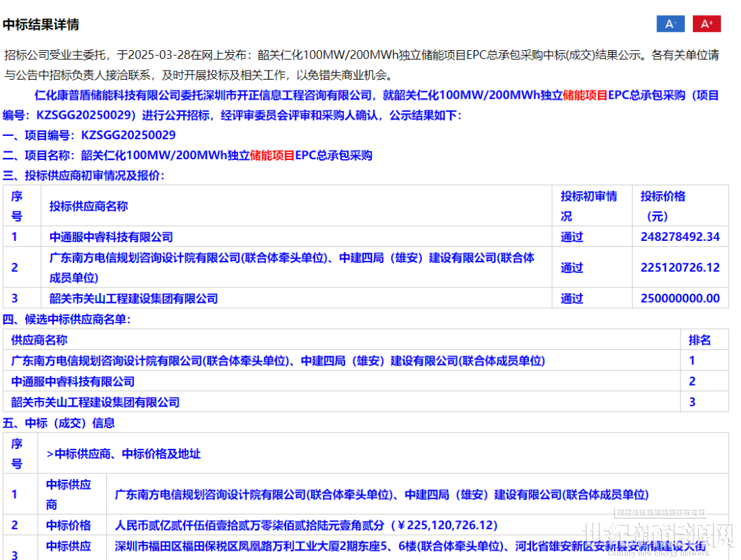Click the 四、候选中标供应商名单 heading

[x=67, y=319]
